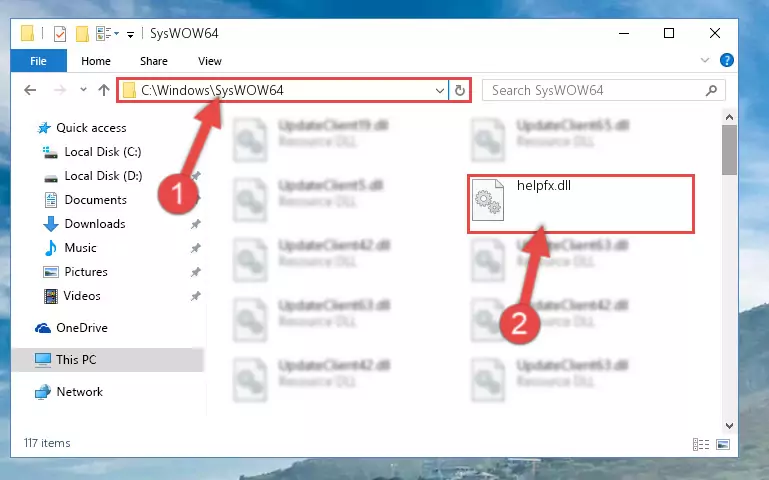
Task: Click the Downloads pin icon
Action: (x=195, y=224)
